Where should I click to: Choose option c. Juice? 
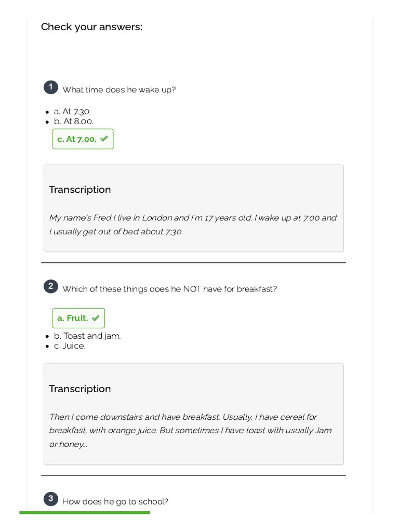(70, 345)
